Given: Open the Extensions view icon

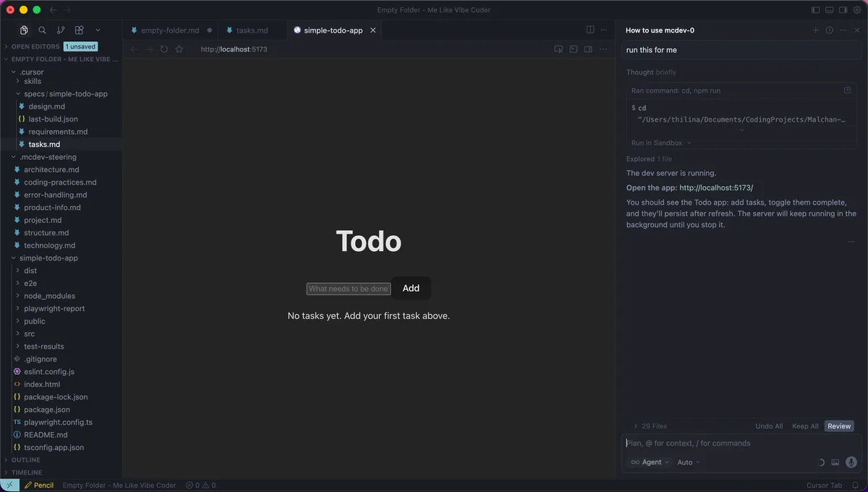Looking at the screenshot, I should coord(79,30).
